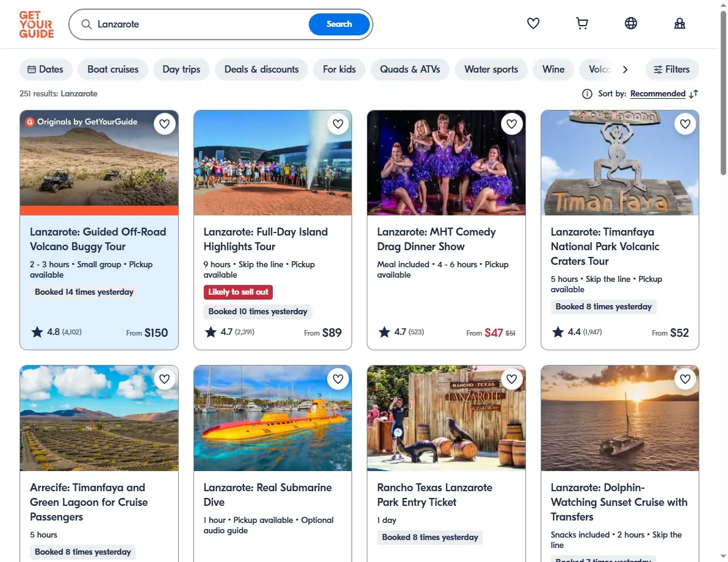Click the page vertical scrollbar thumb
Screen dimensions: 728x562
(x=723, y=93)
